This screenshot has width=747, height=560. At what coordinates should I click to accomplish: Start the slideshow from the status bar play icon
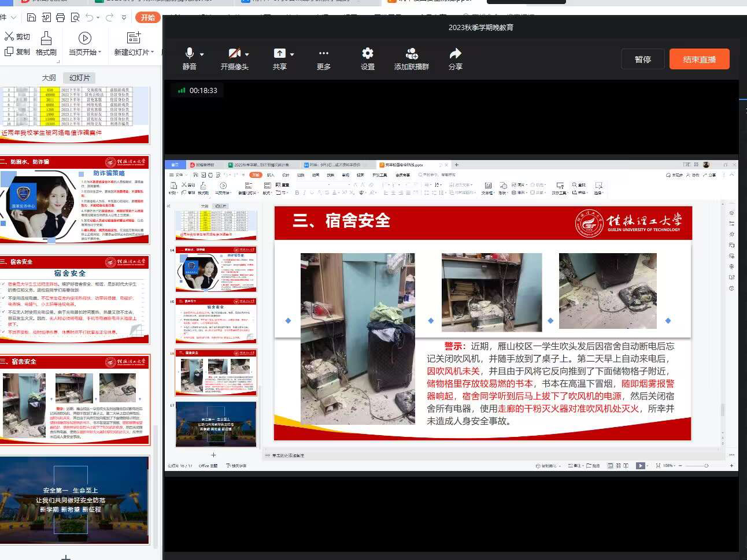639,465
